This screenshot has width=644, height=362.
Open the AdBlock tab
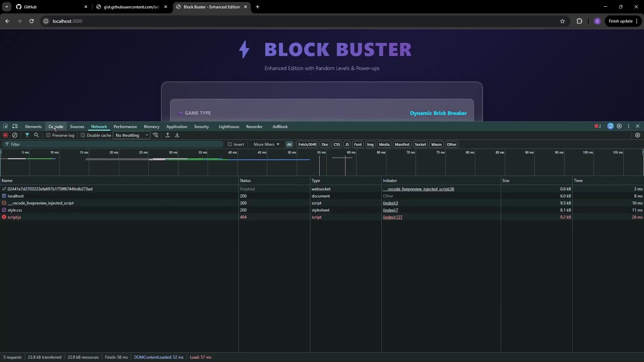(280, 127)
